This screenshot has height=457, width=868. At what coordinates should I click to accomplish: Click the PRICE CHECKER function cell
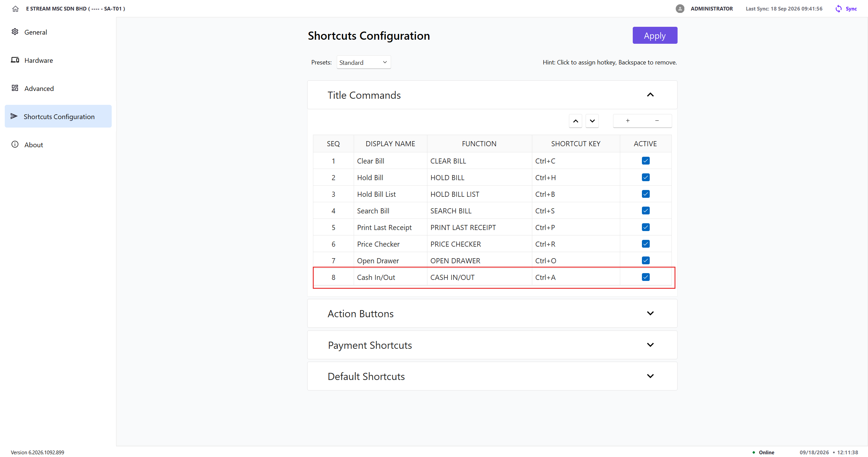479,244
